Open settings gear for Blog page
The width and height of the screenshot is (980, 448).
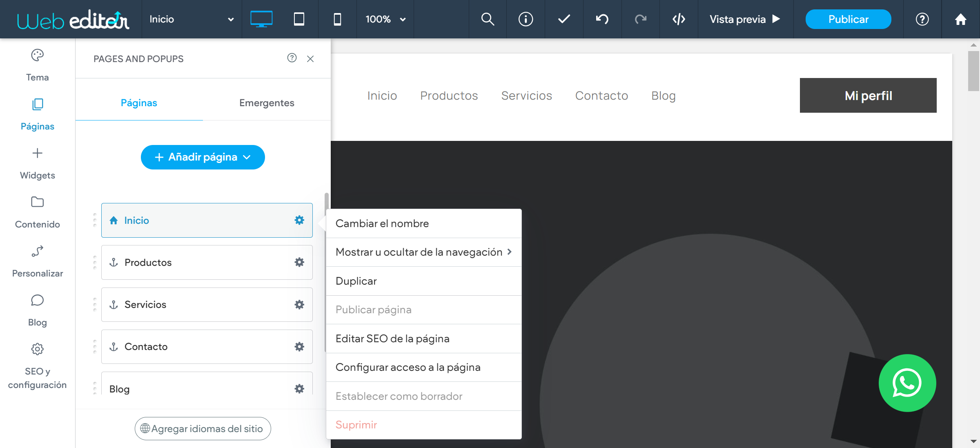299,388
